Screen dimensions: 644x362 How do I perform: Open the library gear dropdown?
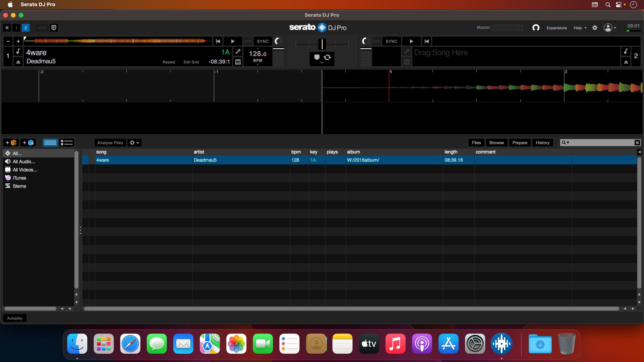134,143
